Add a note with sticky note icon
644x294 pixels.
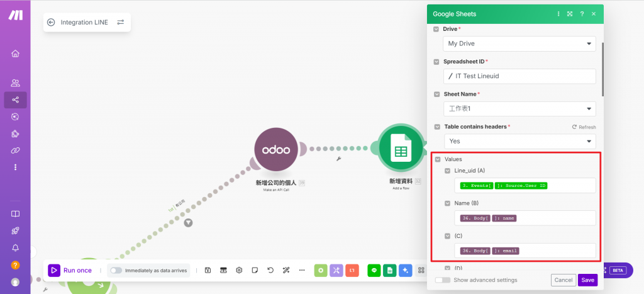[255, 270]
